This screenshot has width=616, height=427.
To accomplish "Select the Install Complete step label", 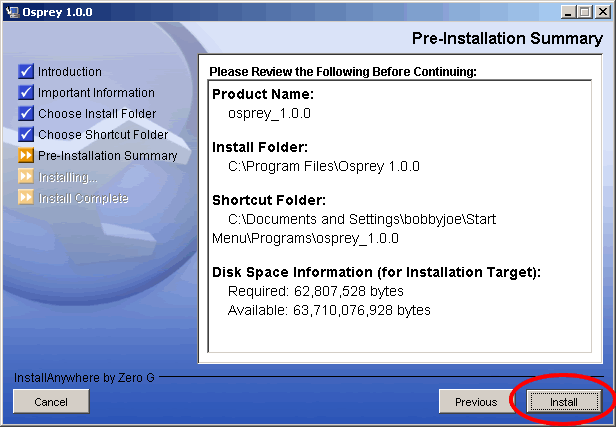I will point(83,198).
